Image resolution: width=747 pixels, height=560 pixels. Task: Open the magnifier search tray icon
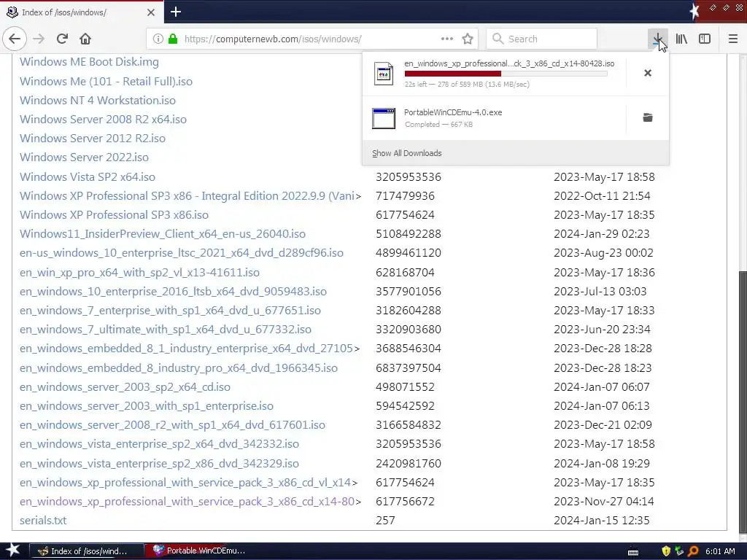[x=693, y=551]
